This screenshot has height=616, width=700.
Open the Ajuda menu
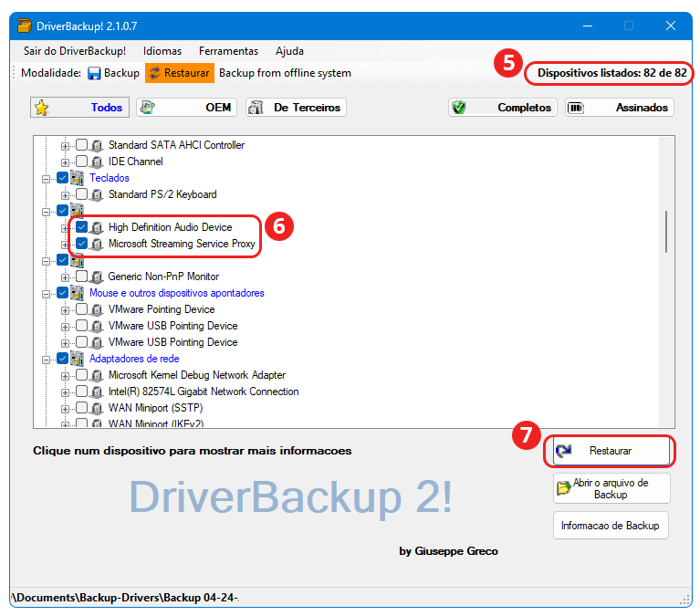coord(289,51)
